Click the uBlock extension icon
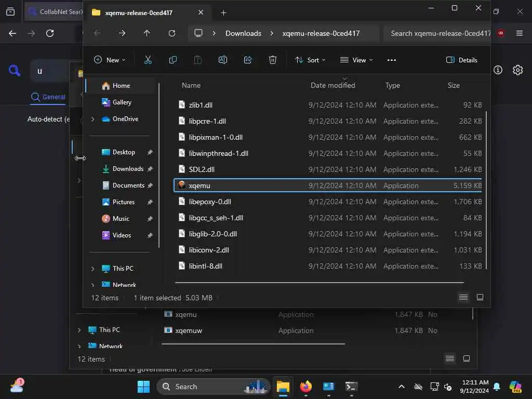This screenshot has height=399, width=532. (x=500, y=33)
